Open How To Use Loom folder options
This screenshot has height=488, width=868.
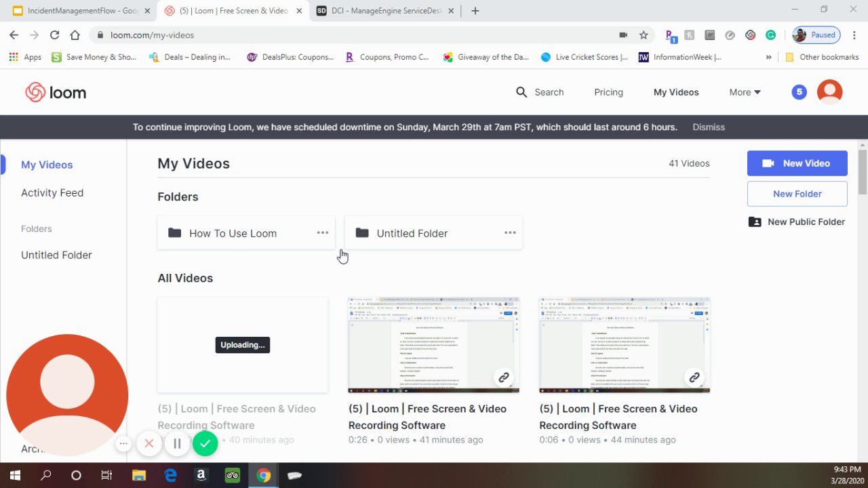(323, 232)
